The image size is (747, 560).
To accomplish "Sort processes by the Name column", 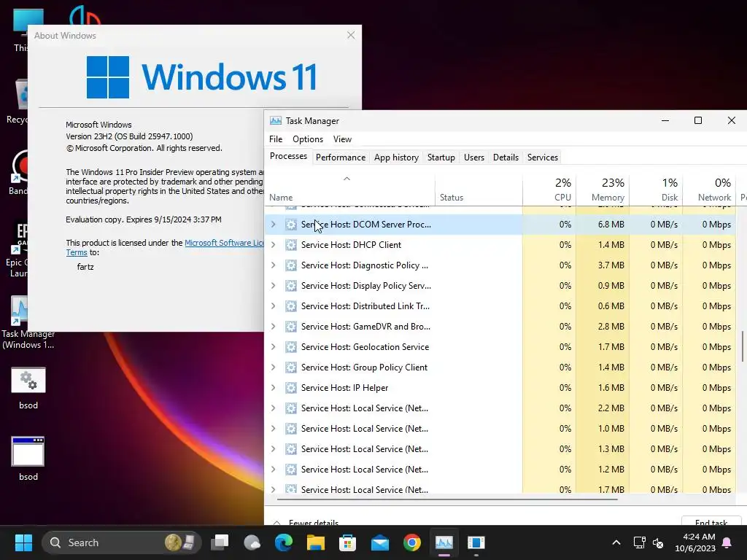I will coord(349,190).
